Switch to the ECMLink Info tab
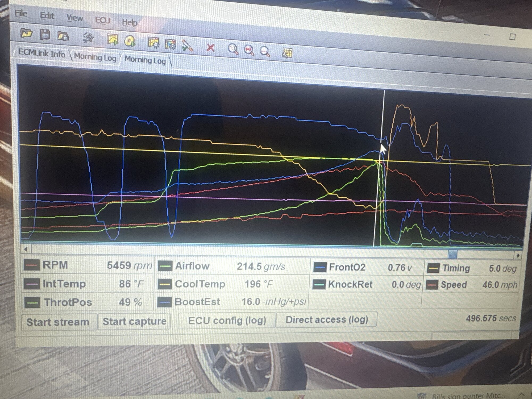Screen dimensions: 532x399 tap(42, 53)
